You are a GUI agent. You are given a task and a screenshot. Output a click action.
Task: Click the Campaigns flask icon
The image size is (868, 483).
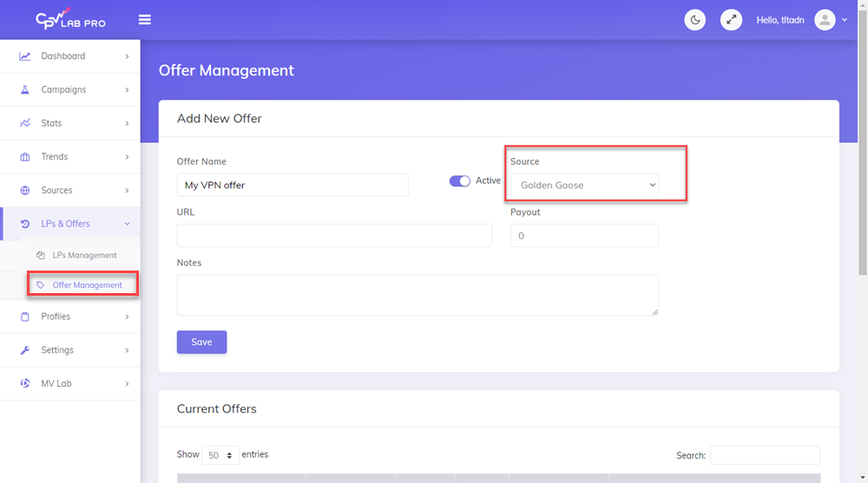(x=24, y=90)
